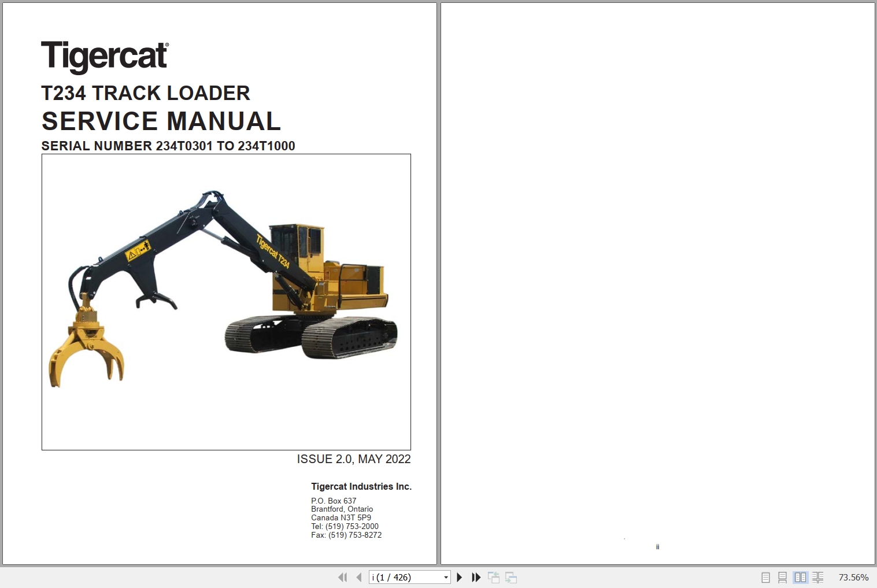Toggle the highlighted facing pages mode
Screen dimensions: 877x588
pos(800,577)
